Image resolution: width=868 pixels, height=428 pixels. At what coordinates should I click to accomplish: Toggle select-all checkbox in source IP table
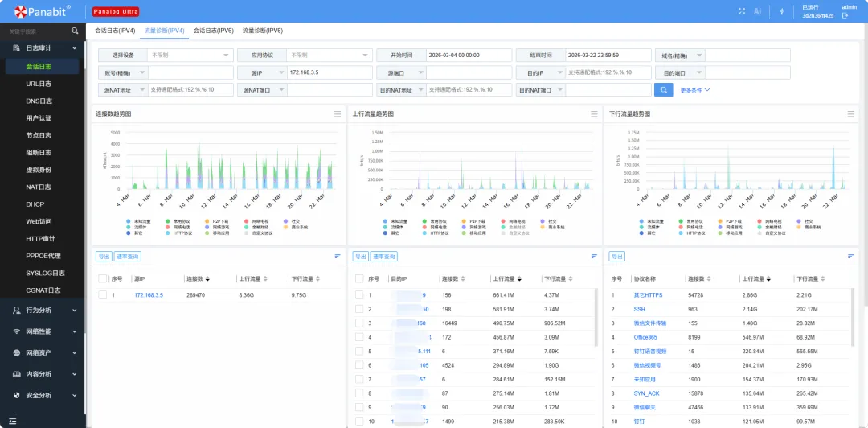[x=102, y=279]
